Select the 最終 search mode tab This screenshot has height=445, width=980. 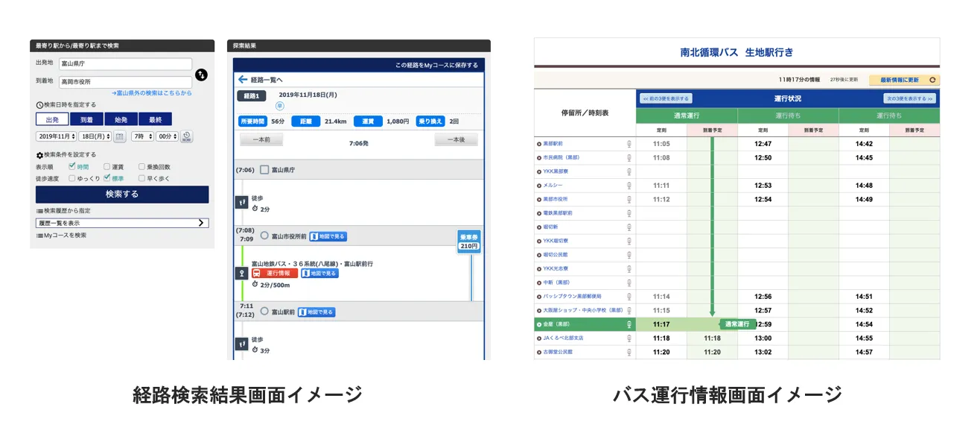(x=155, y=119)
